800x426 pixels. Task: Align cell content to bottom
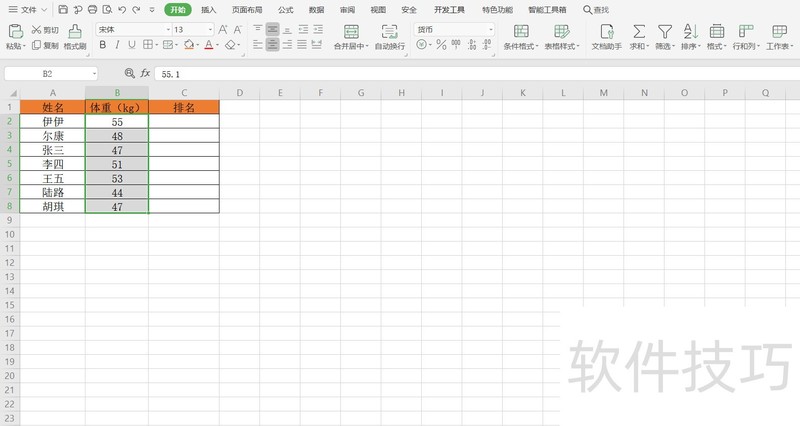287,29
